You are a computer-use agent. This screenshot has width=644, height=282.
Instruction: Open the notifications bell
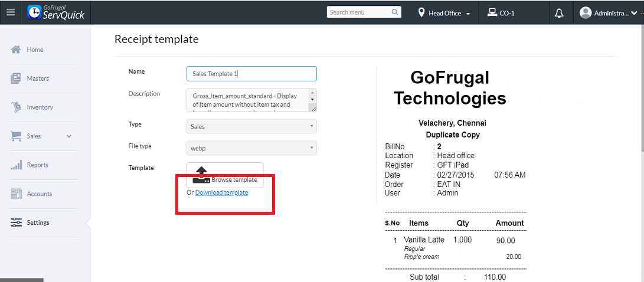click(x=559, y=13)
